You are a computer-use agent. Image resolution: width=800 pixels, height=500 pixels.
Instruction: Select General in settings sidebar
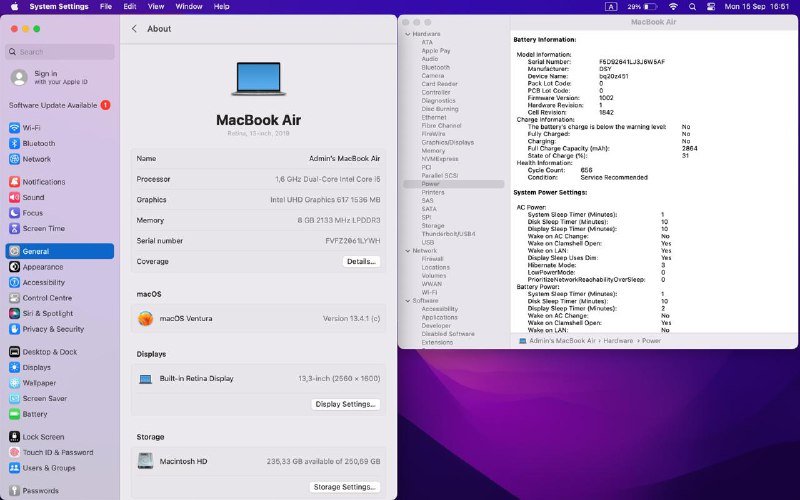coord(60,251)
